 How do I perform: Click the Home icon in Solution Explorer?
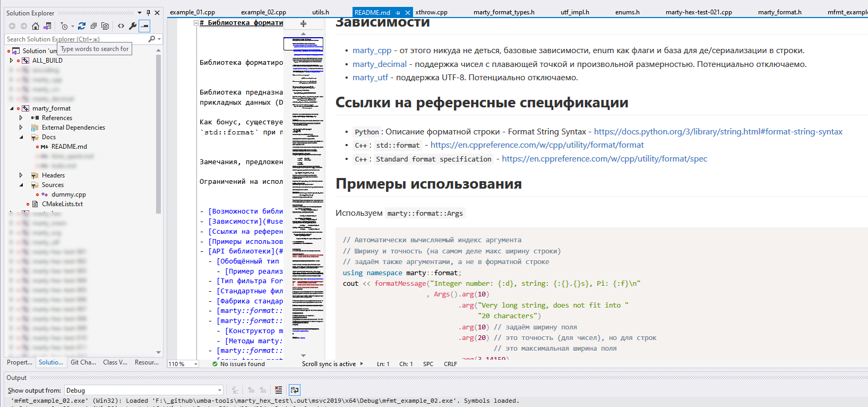35,26
